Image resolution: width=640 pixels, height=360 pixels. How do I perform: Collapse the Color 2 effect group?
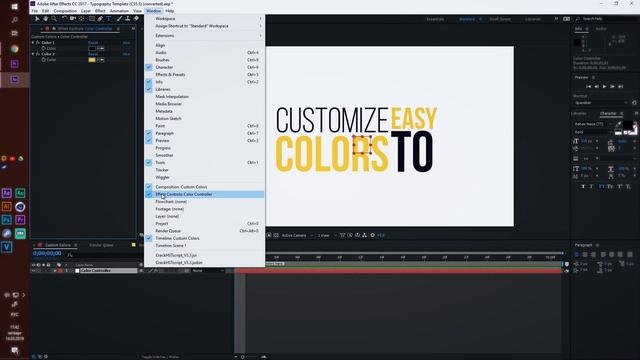(33, 54)
